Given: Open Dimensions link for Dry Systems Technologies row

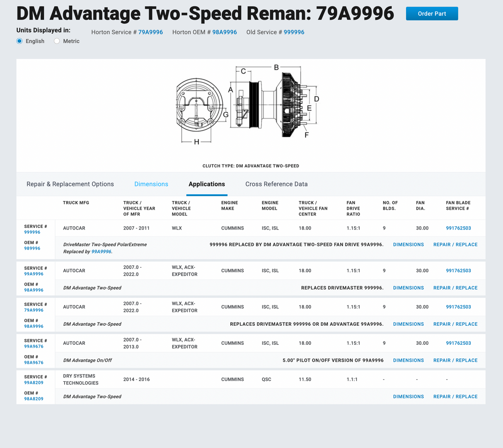Looking at the screenshot, I should (x=408, y=397).
